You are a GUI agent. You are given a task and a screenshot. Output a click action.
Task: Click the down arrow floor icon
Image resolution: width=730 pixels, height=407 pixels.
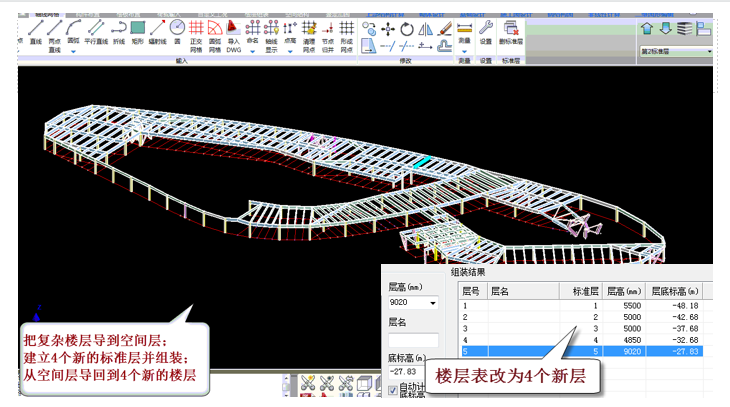[x=666, y=28]
